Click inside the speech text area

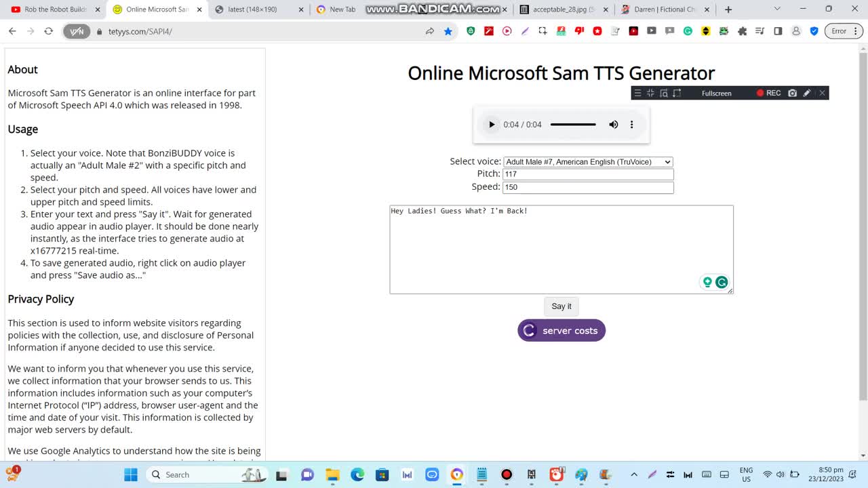561,249
